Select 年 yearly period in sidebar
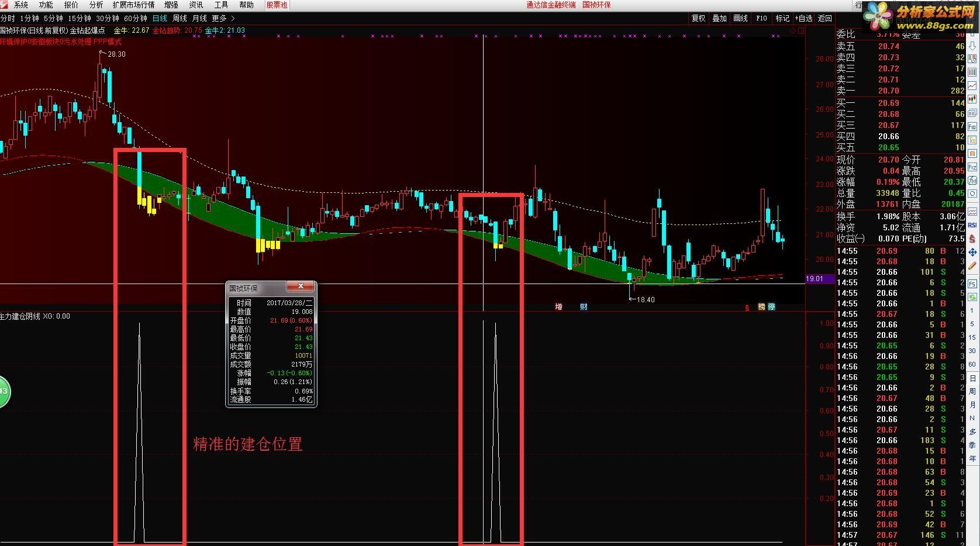This screenshot has width=980, height=546. [972, 459]
